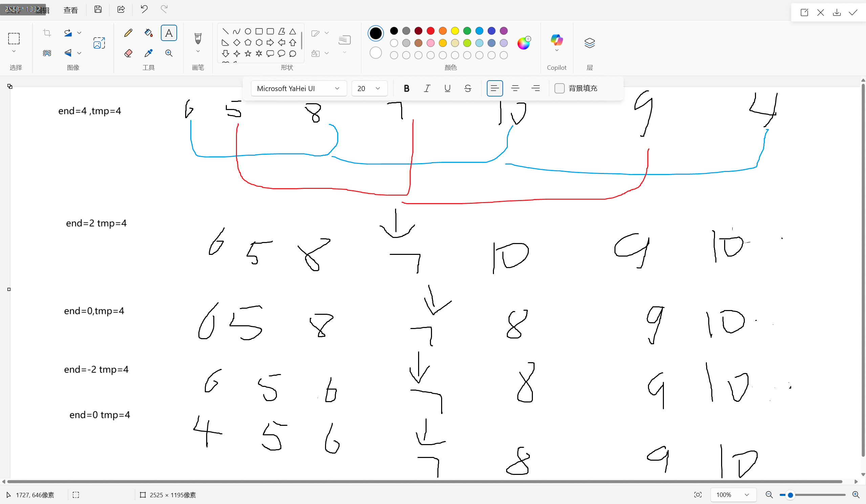Screen dimensions: 866x504
Task: Select the Line shape
Action: pyautogui.click(x=225, y=31)
